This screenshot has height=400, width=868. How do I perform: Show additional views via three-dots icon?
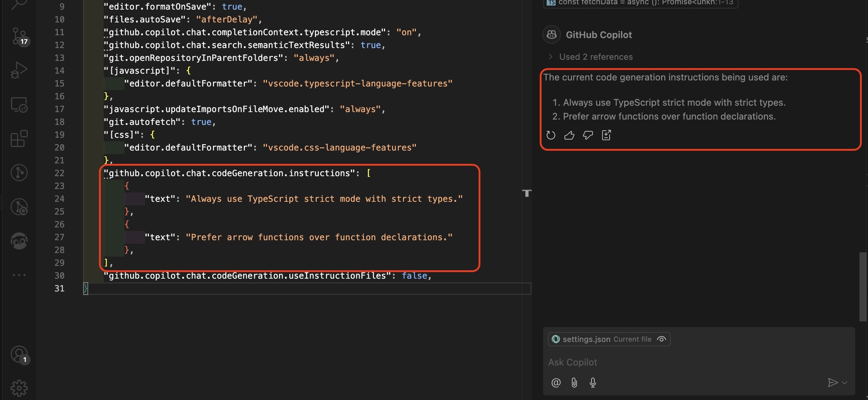pos(19,275)
